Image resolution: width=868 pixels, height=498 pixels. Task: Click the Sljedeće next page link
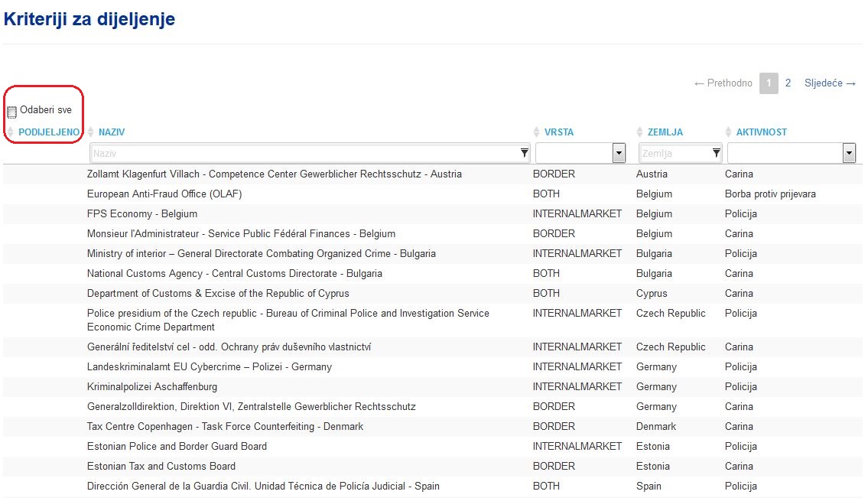(830, 83)
